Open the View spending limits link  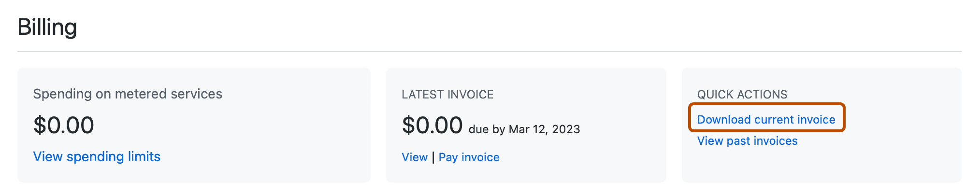[97, 157]
